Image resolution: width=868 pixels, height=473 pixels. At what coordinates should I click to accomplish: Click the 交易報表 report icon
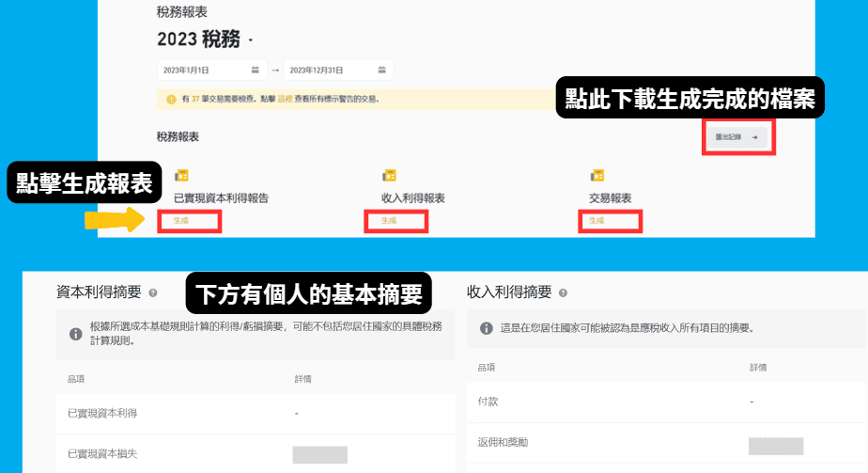coord(596,176)
